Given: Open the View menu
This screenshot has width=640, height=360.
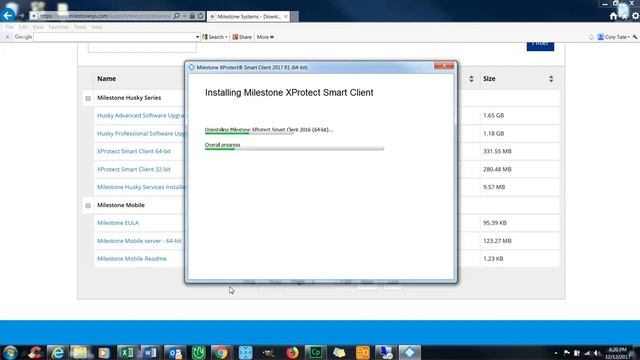Looking at the screenshot, I should 38,27.
